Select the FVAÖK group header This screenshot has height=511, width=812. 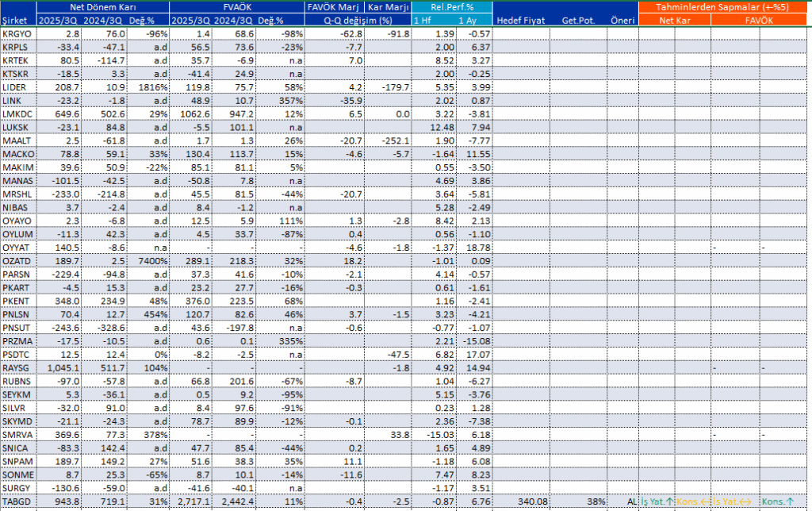(x=236, y=7)
